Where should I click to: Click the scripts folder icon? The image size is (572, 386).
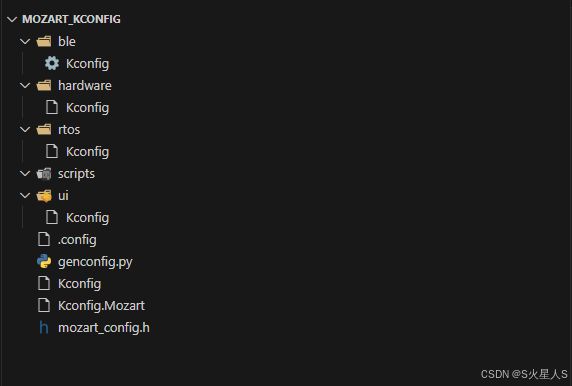tap(44, 174)
